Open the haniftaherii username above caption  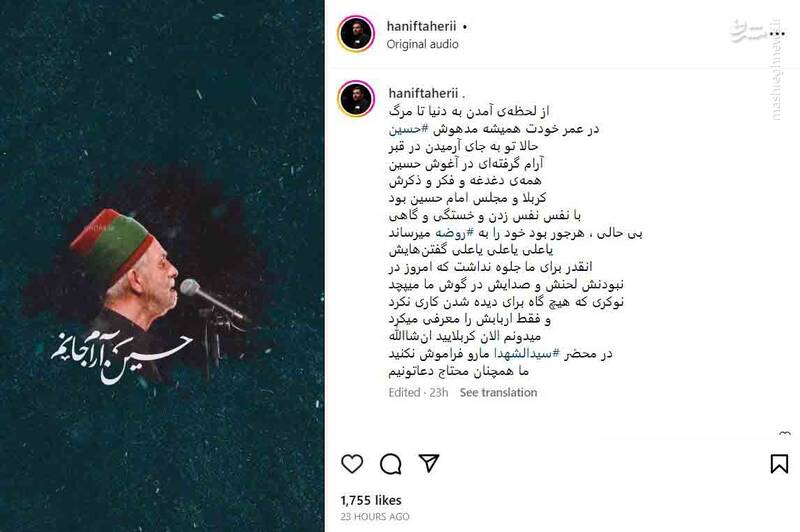point(423,93)
